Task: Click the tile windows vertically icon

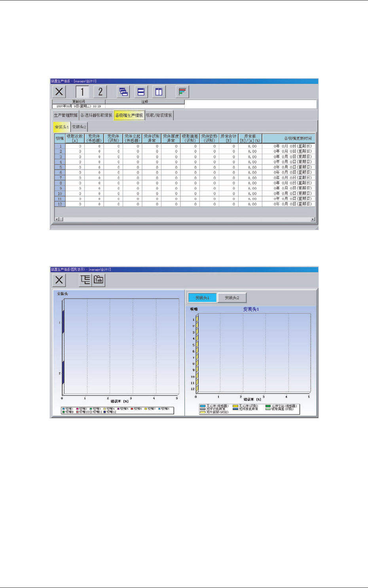Action: tap(159, 92)
